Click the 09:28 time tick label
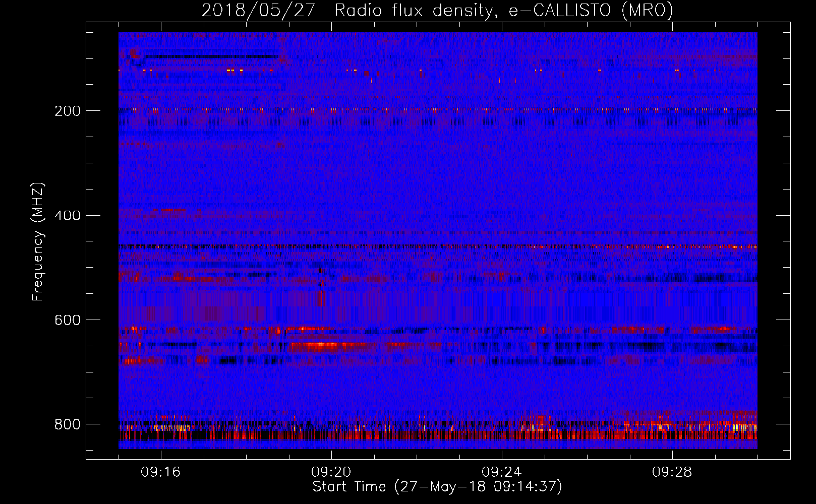Screen dimensions: 816x504 click(672, 472)
